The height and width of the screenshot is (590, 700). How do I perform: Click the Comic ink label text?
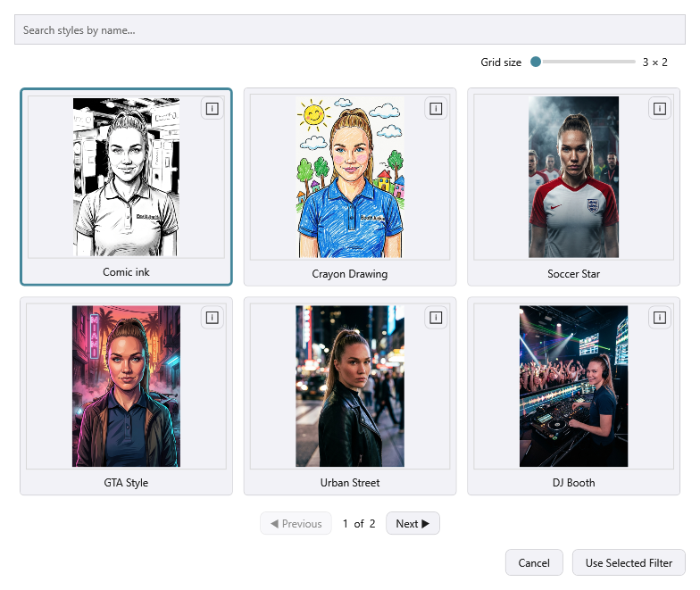click(127, 271)
